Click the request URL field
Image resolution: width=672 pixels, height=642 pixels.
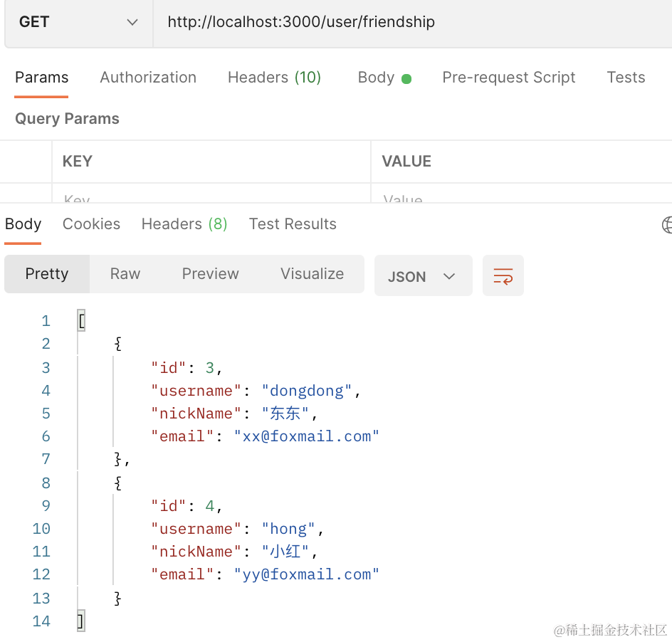click(411, 22)
